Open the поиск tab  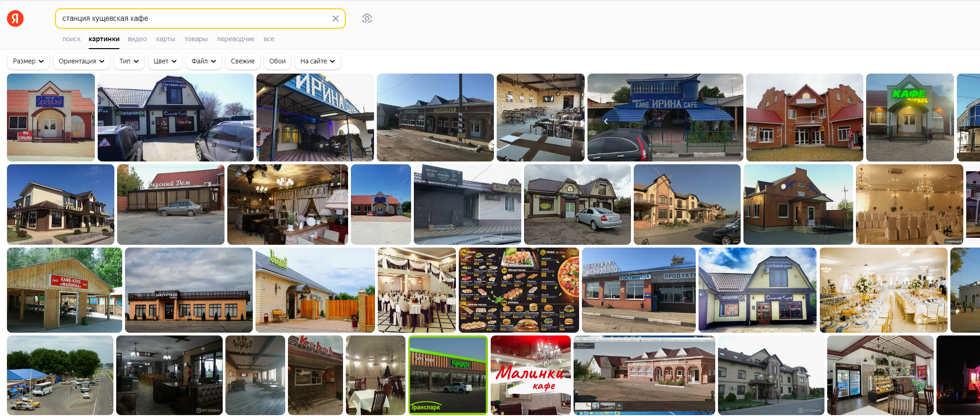tap(71, 39)
